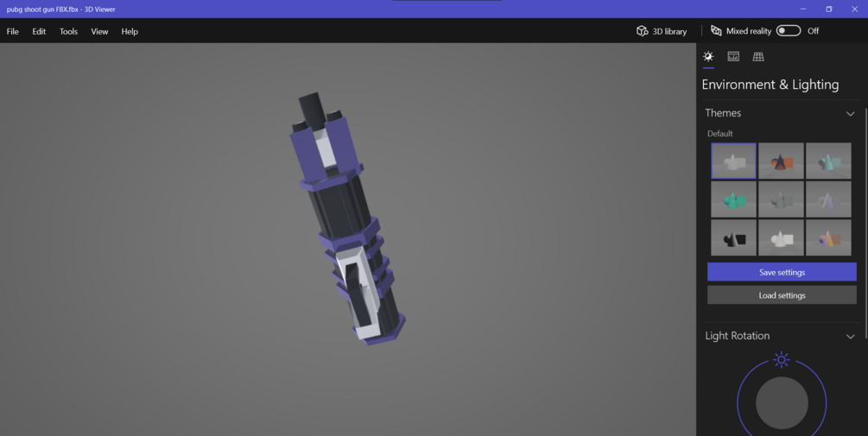
Task: Select the pale teal cone theme thumbnail
Action: pyautogui.click(x=828, y=161)
